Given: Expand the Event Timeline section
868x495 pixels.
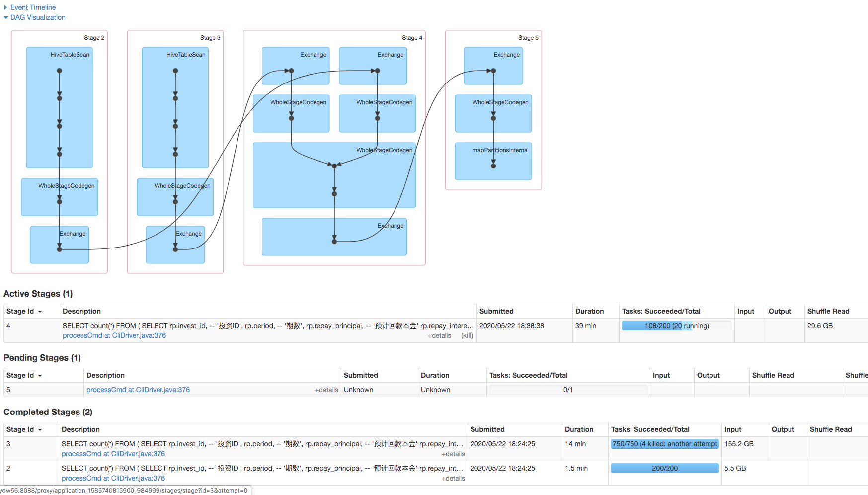Looking at the screenshot, I should 32,7.
